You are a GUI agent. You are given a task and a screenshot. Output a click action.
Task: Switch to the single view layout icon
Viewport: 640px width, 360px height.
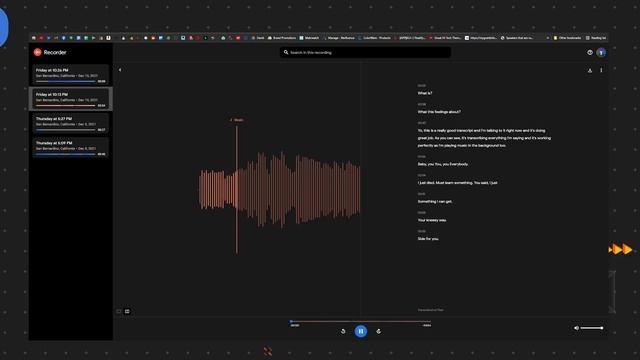[x=119, y=311]
